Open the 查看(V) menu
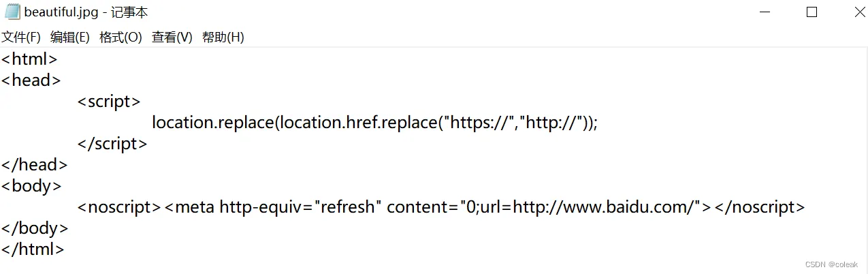Viewport: 868px width, 274px height. pos(172,37)
